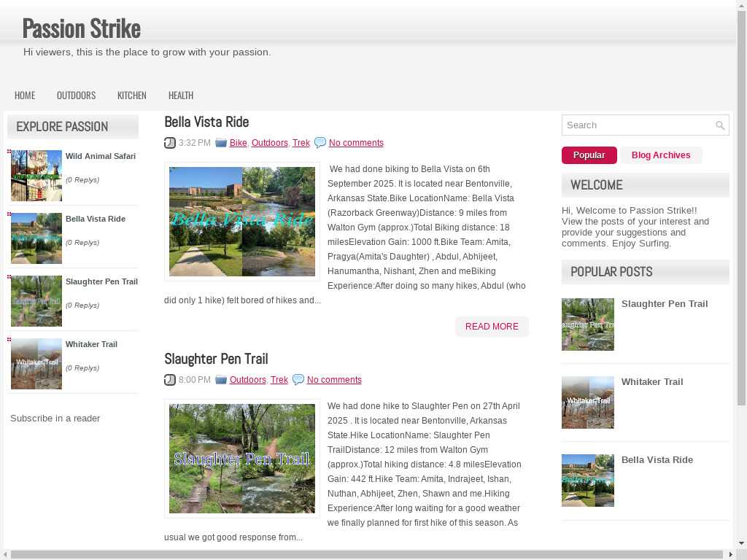Click the comment bubble icon on Slaughter Pen post
The width and height of the screenshot is (747, 560).
(x=298, y=380)
